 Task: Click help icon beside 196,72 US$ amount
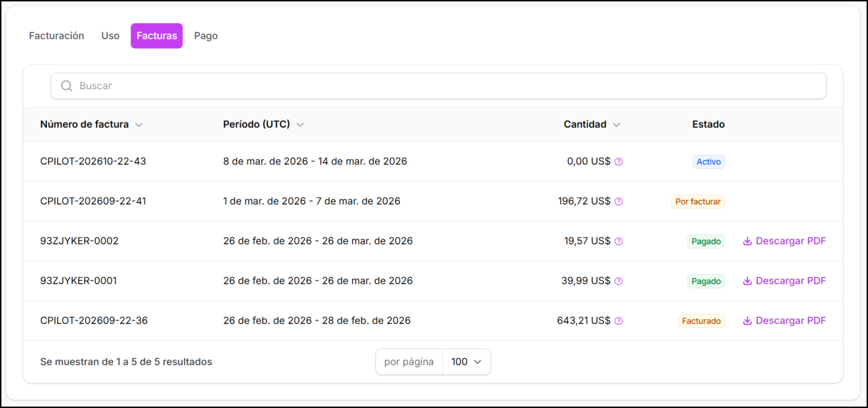coord(619,201)
